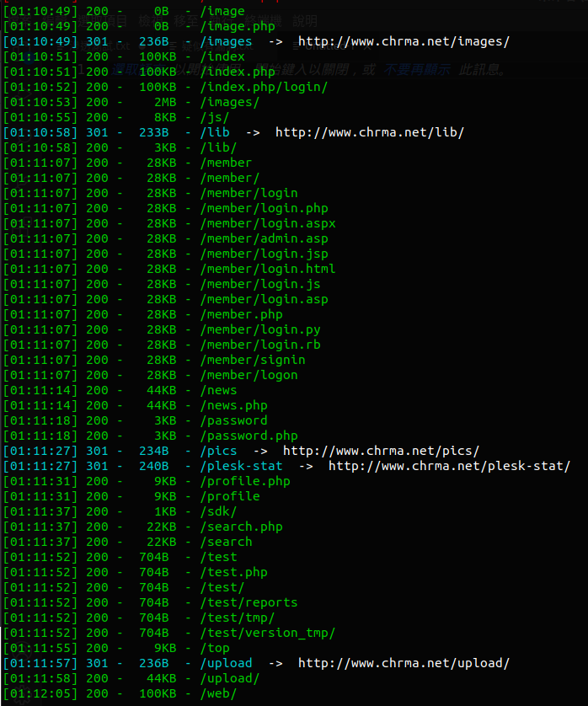Click the /search.php path

tap(241, 527)
